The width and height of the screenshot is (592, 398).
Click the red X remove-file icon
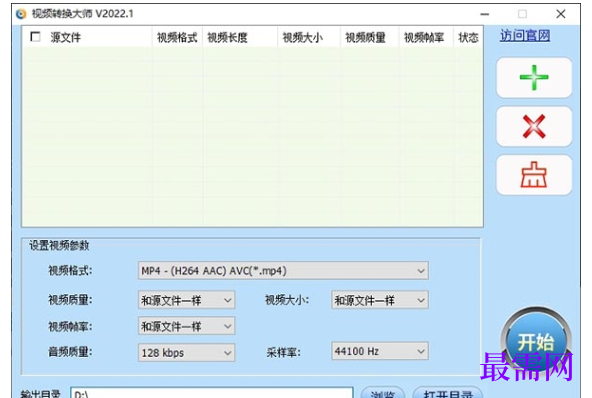click(x=534, y=126)
